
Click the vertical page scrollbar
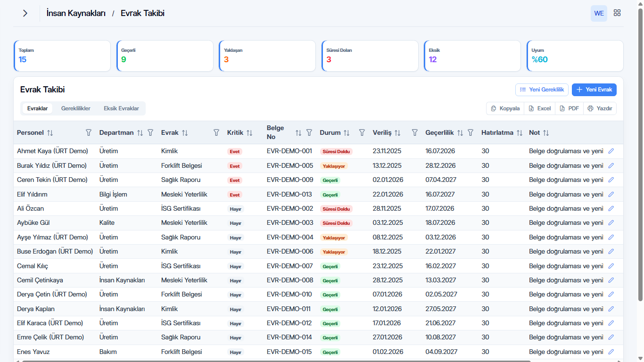(640, 155)
